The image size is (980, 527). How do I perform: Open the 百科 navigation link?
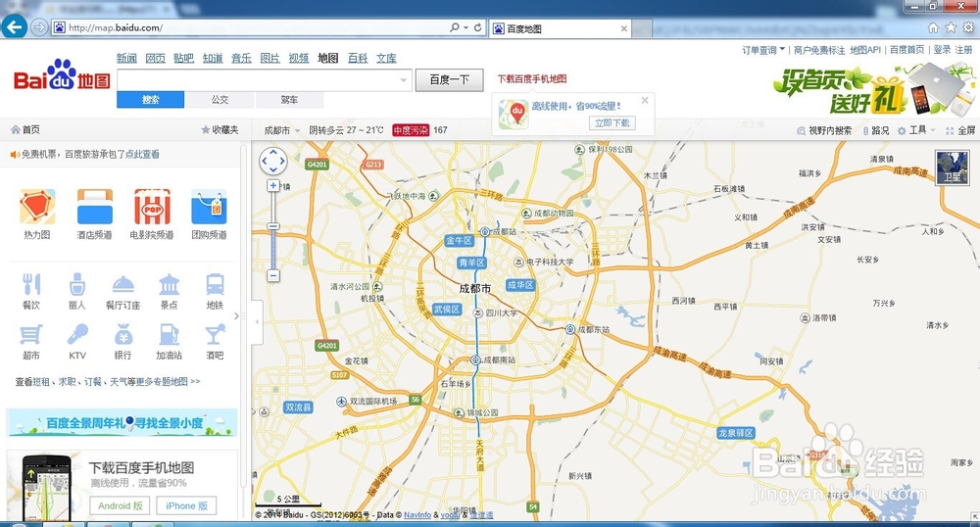coord(358,58)
